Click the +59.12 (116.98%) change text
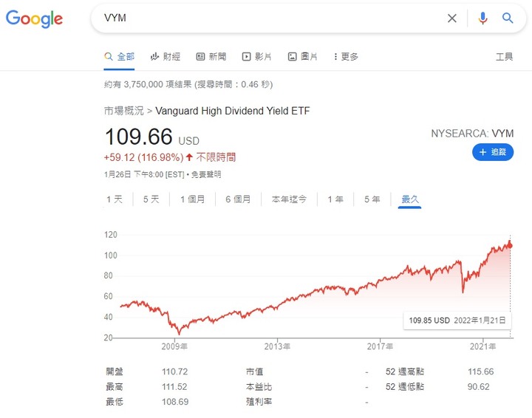 (143, 157)
